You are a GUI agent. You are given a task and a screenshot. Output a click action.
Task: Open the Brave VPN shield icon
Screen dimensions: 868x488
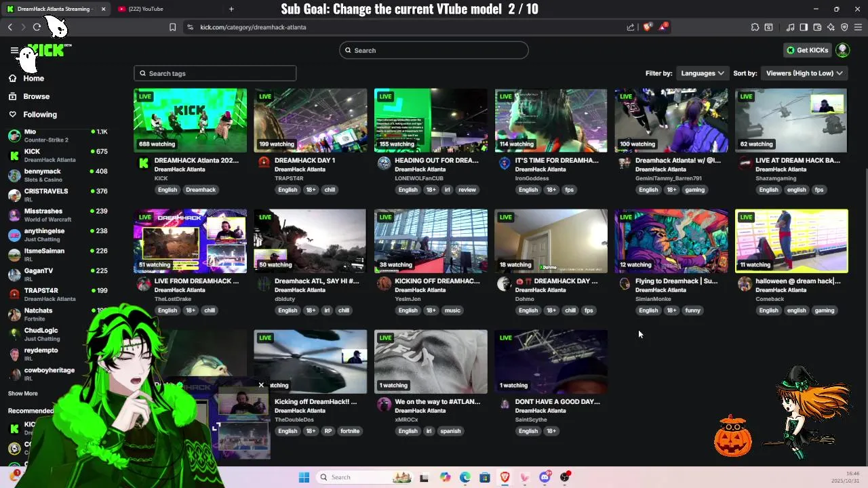pos(844,27)
